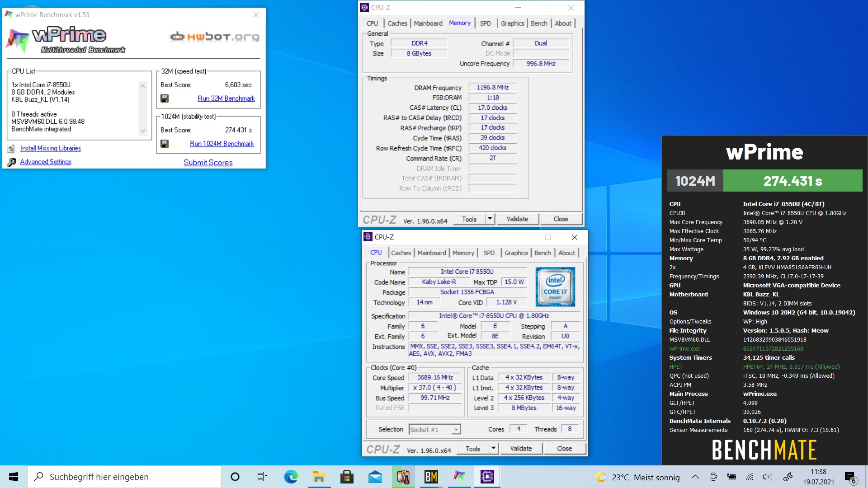Click the save icon beside Run 32M Benchmark
The image size is (868, 488).
[x=165, y=99]
